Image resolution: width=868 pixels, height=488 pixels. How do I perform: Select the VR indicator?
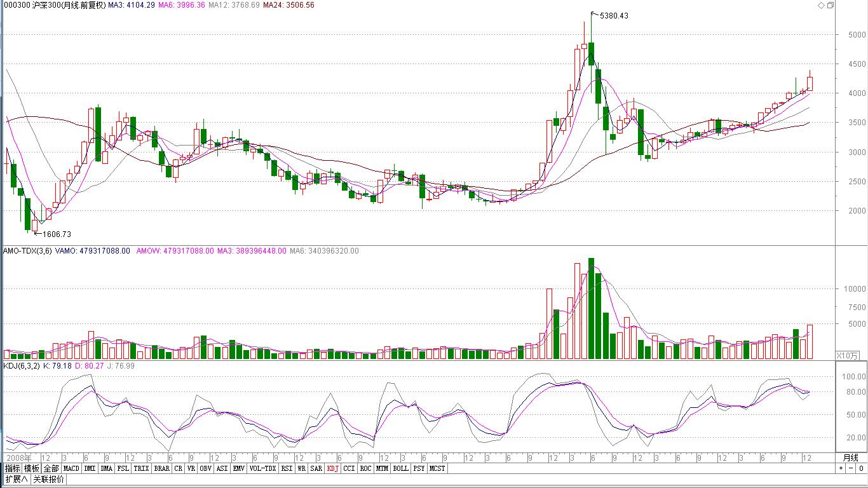click(191, 468)
